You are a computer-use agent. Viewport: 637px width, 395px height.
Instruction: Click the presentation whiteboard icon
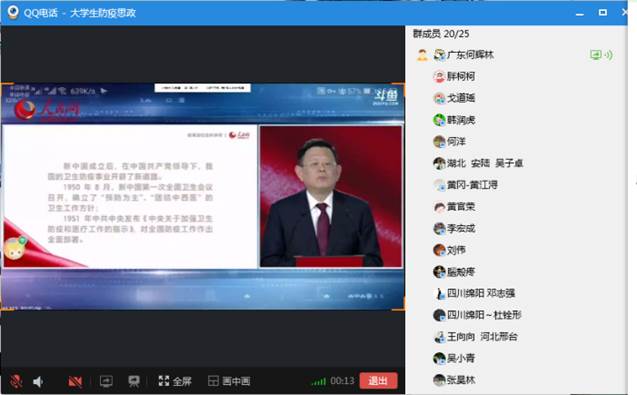click(134, 381)
